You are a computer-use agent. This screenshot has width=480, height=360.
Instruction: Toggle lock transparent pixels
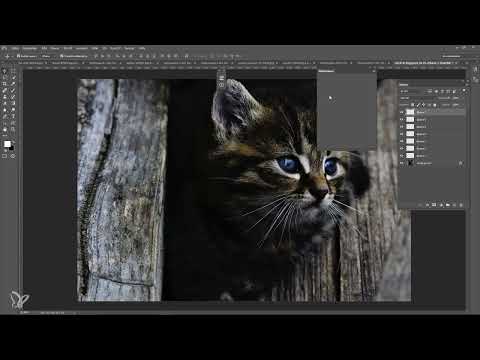pos(412,105)
